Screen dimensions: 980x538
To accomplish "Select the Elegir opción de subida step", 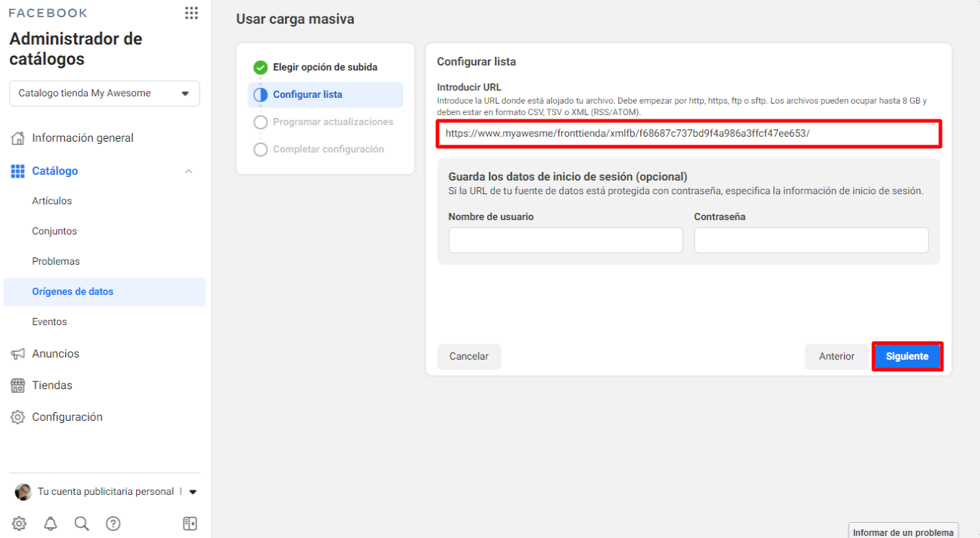I will (x=325, y=68).
